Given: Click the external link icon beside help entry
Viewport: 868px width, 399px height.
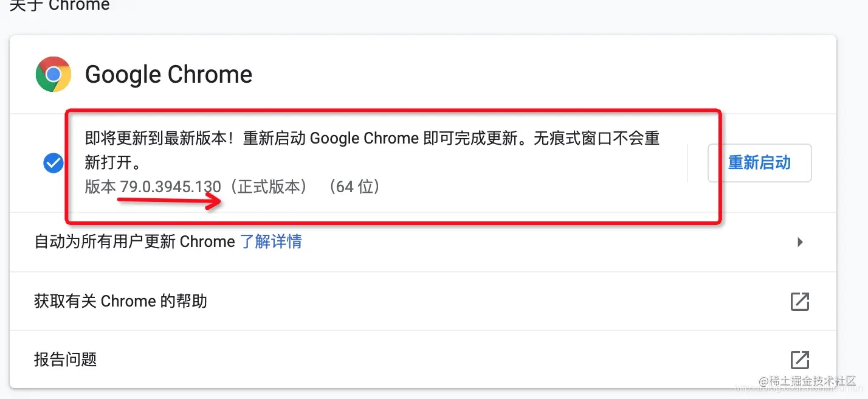Looking at the screenshot, I should (800, 301).
